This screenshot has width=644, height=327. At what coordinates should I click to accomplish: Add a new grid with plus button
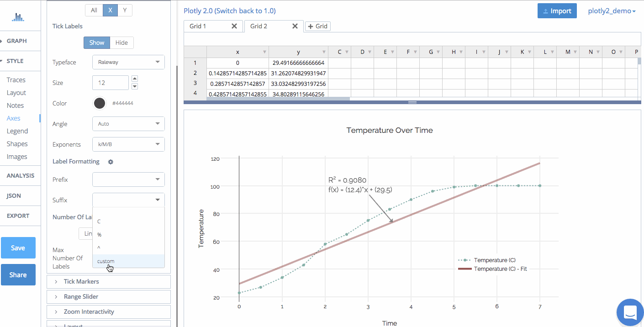[317, 26]
